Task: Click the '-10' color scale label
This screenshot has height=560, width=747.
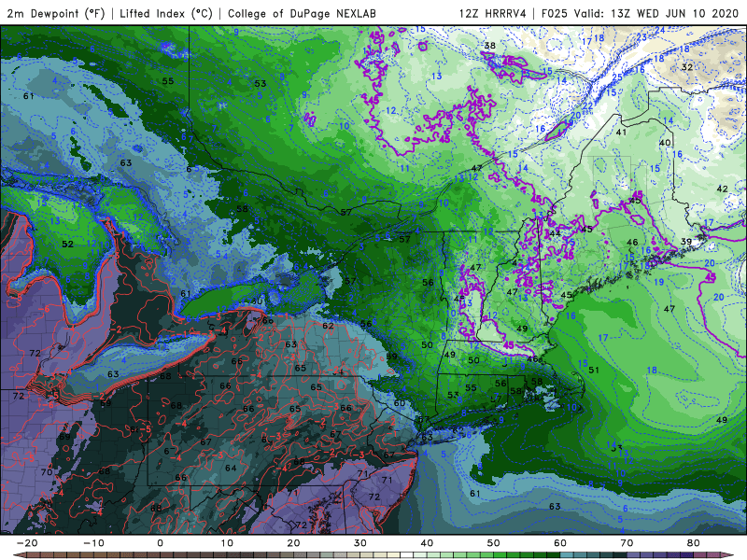Action: coord(93,543)
